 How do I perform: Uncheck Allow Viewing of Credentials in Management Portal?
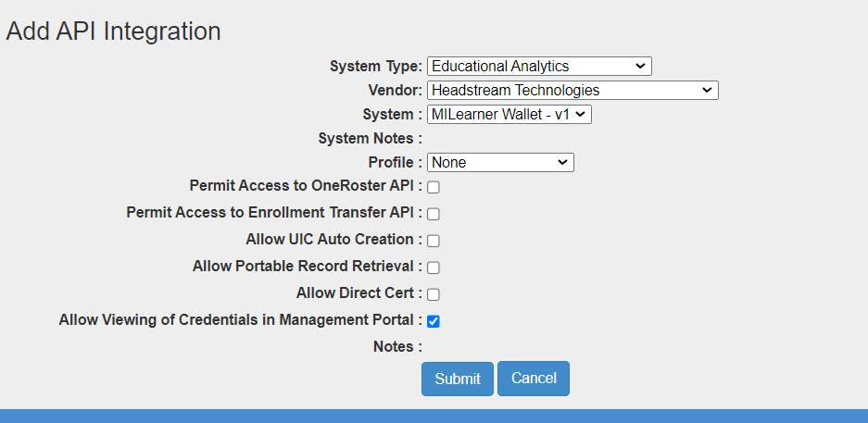coord(434,321)
